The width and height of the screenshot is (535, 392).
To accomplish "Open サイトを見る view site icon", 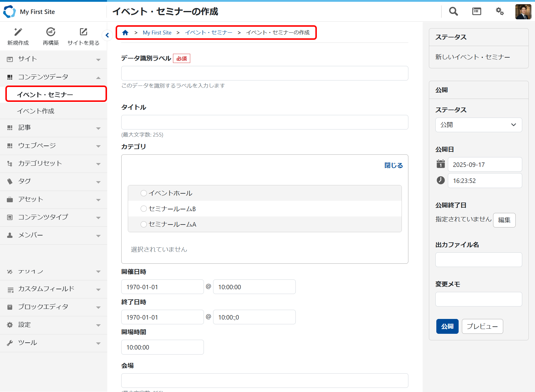I will point(84,32).
